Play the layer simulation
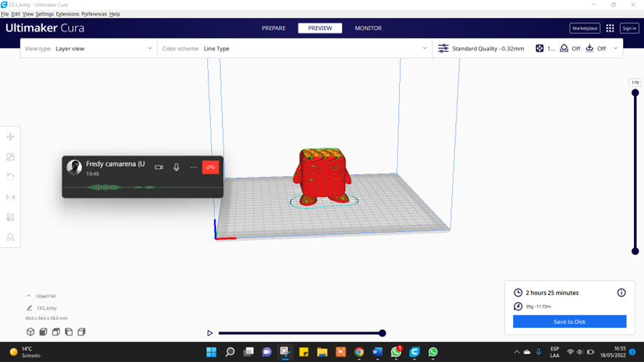This screenshot has width=644, height=362. point(209,333)
